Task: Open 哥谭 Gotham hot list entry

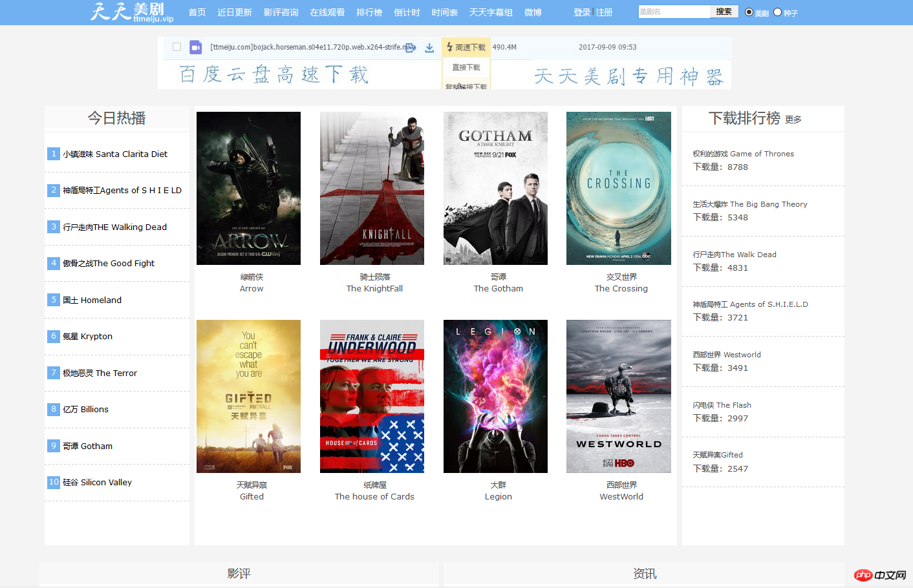Action: pos(87,446)
